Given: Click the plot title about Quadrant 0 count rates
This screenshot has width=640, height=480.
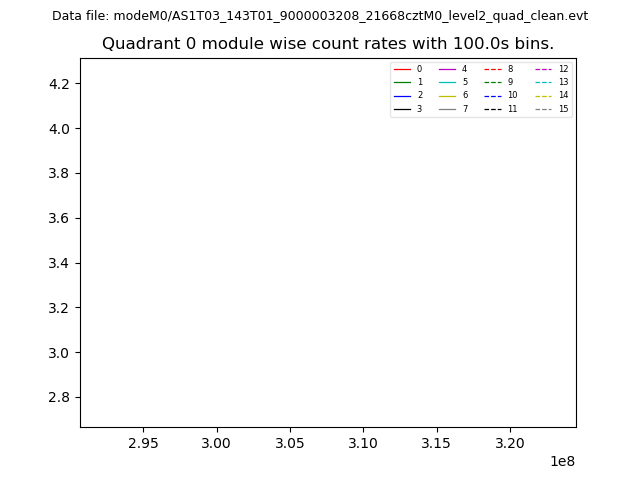Looking at the screenshot, I should click(328, 44).
